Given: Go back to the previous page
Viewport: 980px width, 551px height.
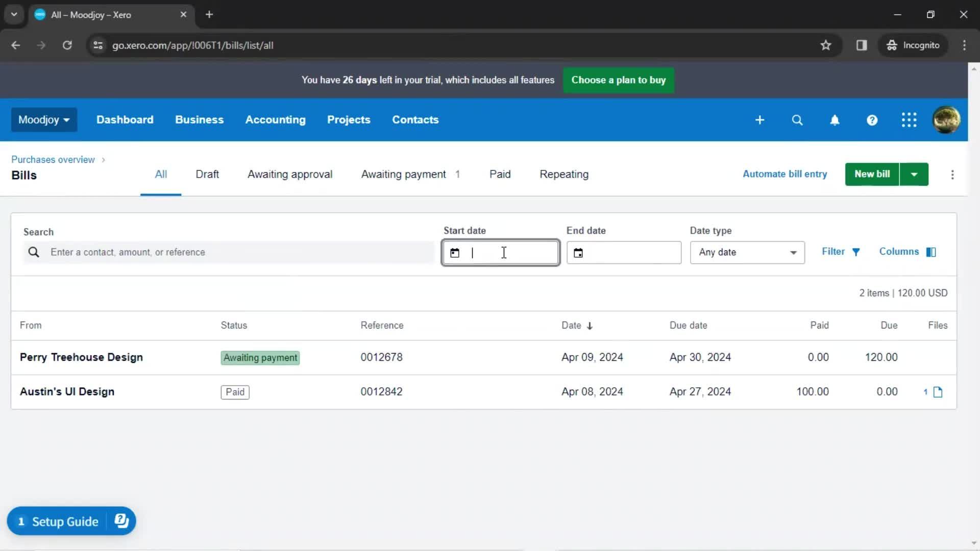Looking at the screenshot, I should (16, 45).
